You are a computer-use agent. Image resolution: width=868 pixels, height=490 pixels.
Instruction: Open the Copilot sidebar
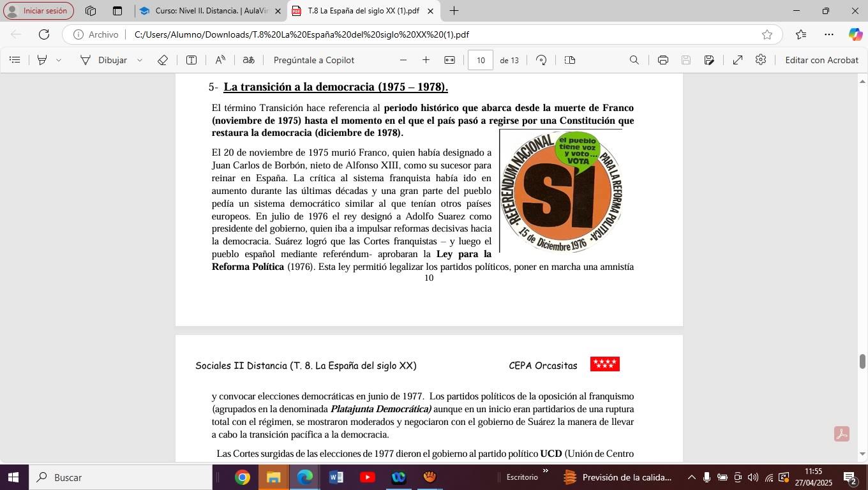pos(855,34)
